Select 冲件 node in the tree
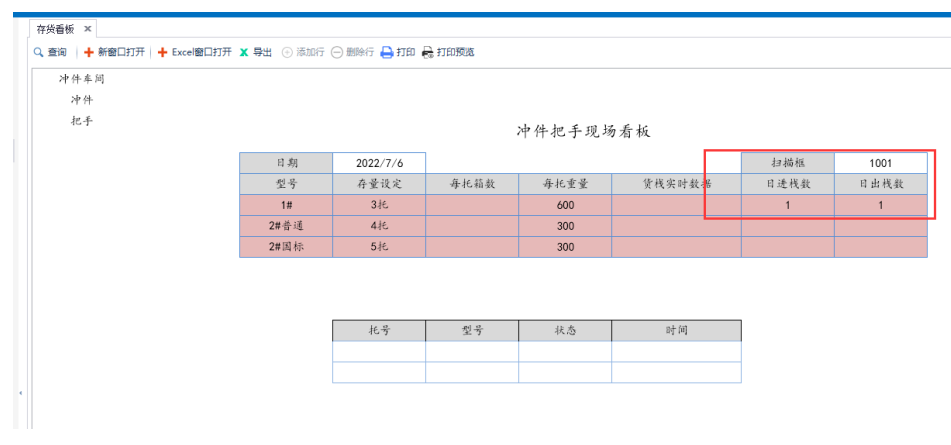 pyautogui.click(x=82, y=99)
